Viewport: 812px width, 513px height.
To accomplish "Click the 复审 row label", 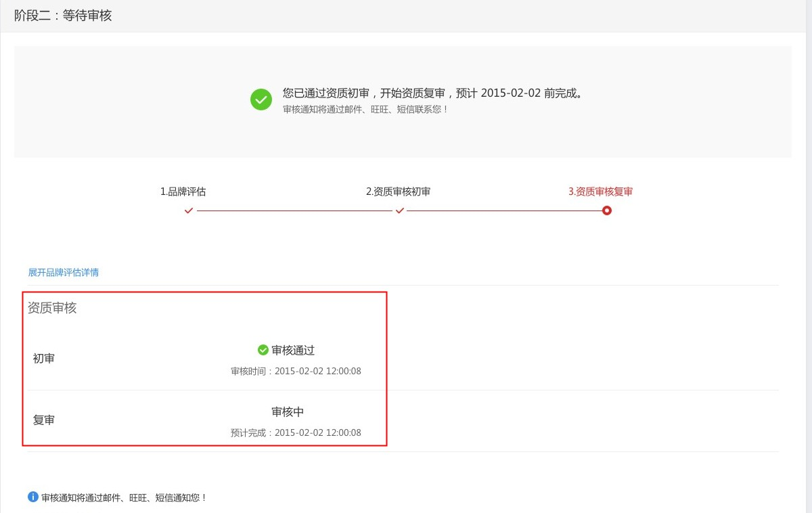I will pyautogui.click(x=44, y=420).
